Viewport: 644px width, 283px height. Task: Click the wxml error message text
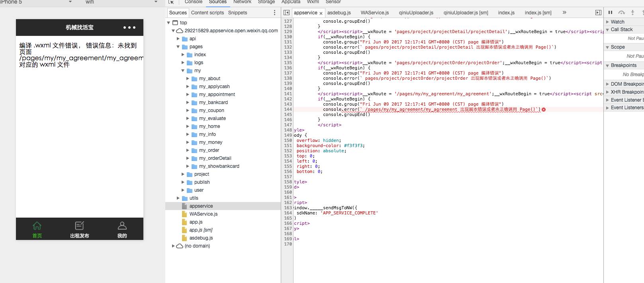[x=81, y=55]
